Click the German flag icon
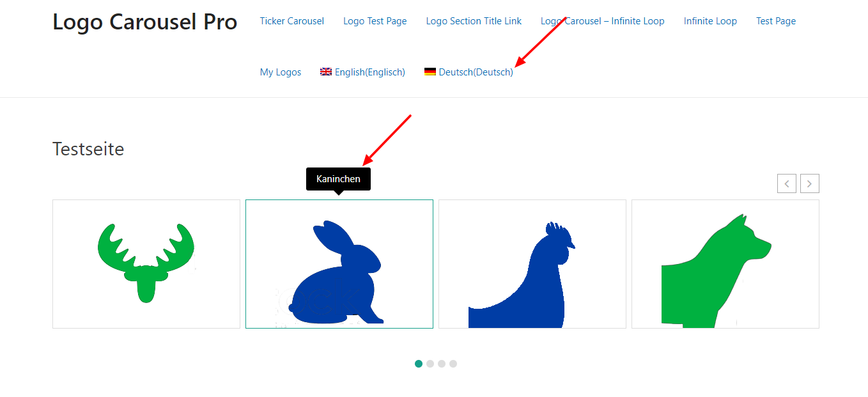Screen dimensions: 868x397 430,72
